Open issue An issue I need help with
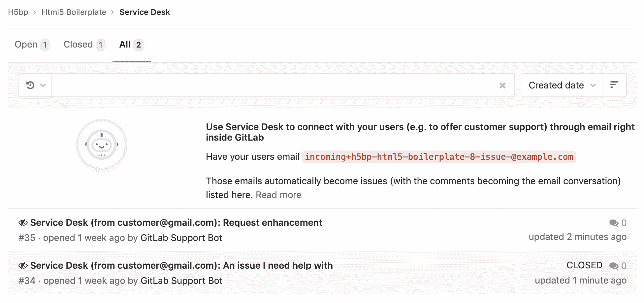The image size is (644, 303). coord(181,265)
